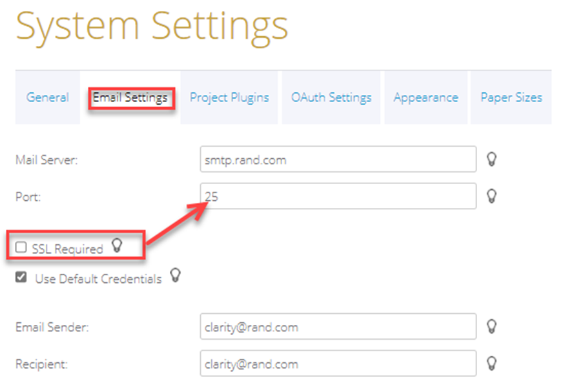The image size is (565, 392).
Task: Click the Mail Server label text
Action: point(46,160)
